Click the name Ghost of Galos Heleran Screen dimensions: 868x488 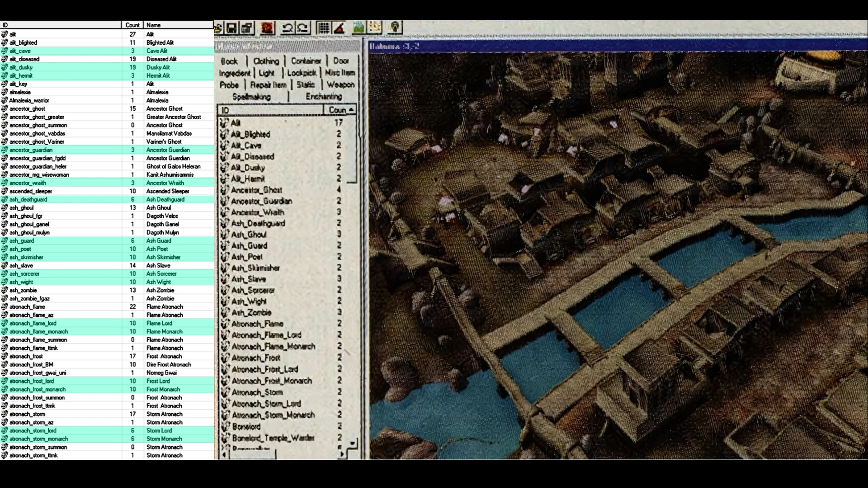pos(173,167)
